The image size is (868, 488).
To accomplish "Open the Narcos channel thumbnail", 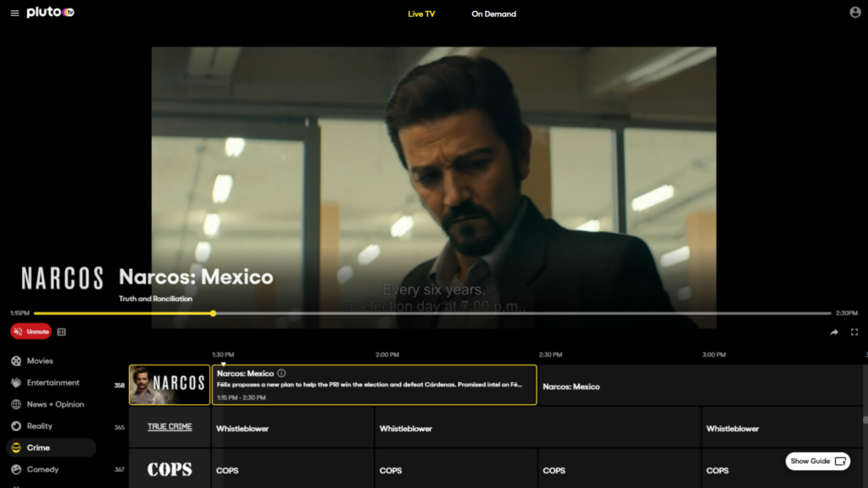I will click(x=170, y=385).
